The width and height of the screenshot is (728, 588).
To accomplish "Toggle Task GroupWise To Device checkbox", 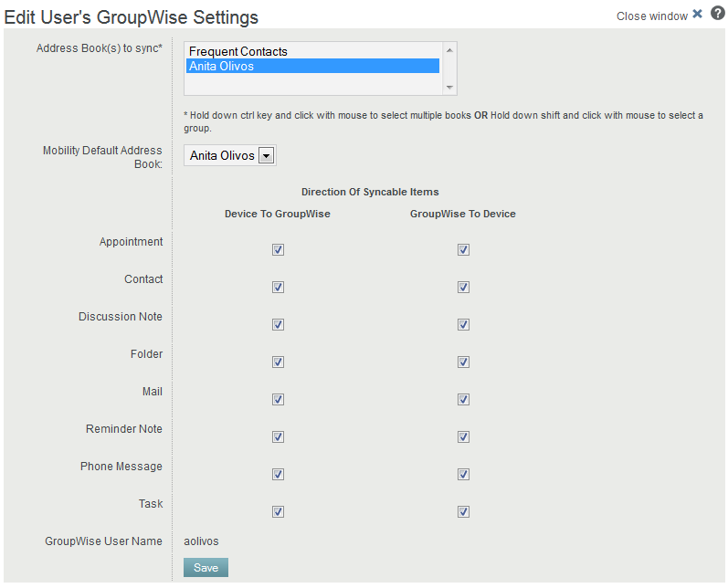I will point(463,511).
